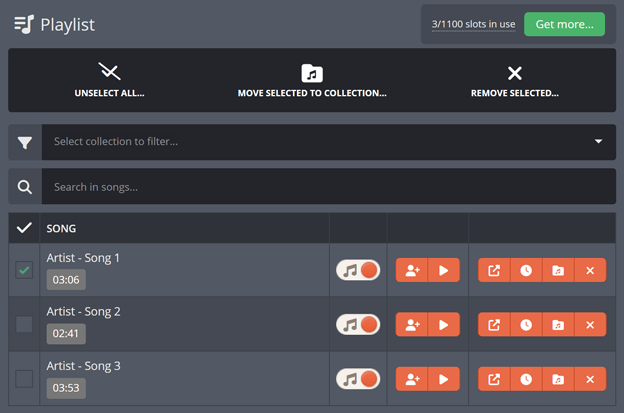Check the Artist - Song 2 checkbox
624x413 pixels.
point(24,324)
